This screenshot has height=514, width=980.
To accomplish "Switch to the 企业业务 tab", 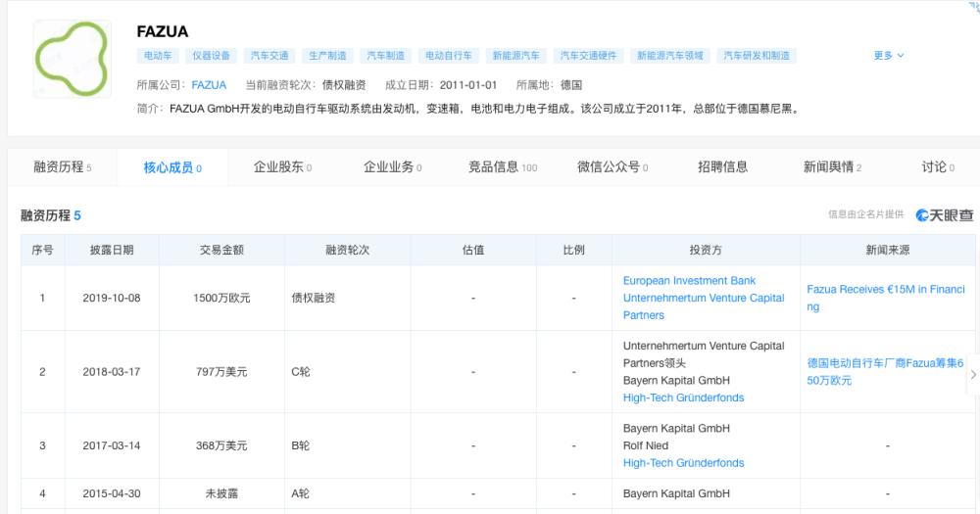I will click(393, 167).
